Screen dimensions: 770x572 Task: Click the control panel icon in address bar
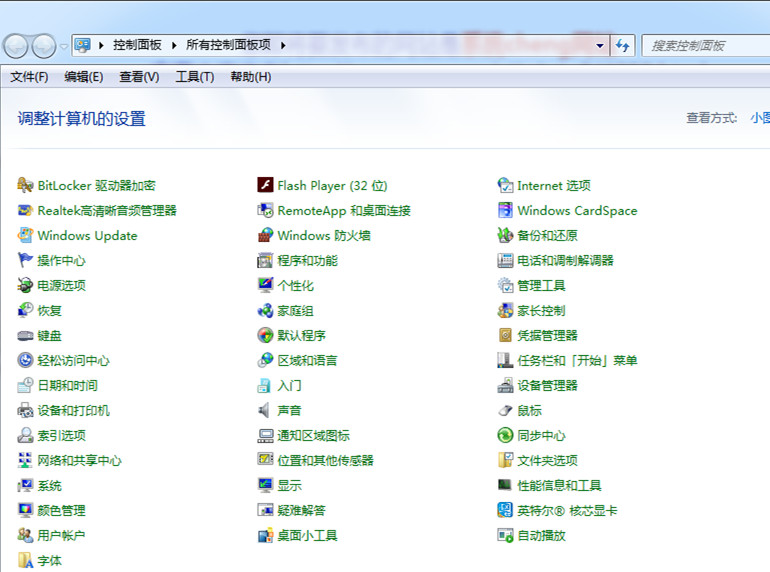click(83, 45)
